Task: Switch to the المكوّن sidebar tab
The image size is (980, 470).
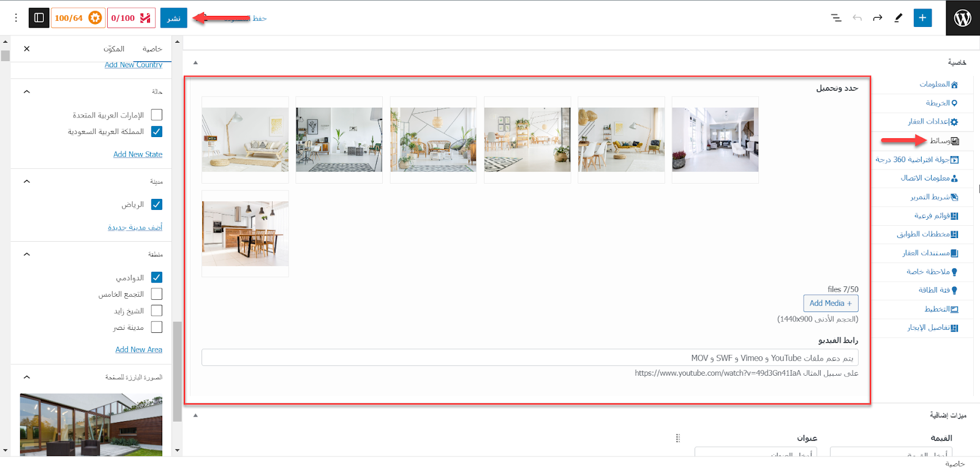Action: pos(114,49)
